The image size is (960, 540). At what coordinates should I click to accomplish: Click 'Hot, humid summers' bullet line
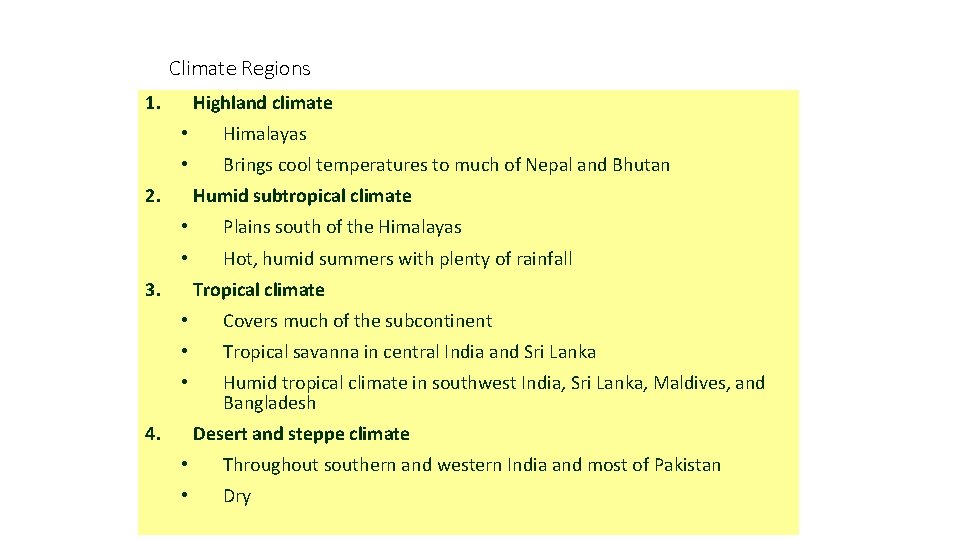pos(397,259)
